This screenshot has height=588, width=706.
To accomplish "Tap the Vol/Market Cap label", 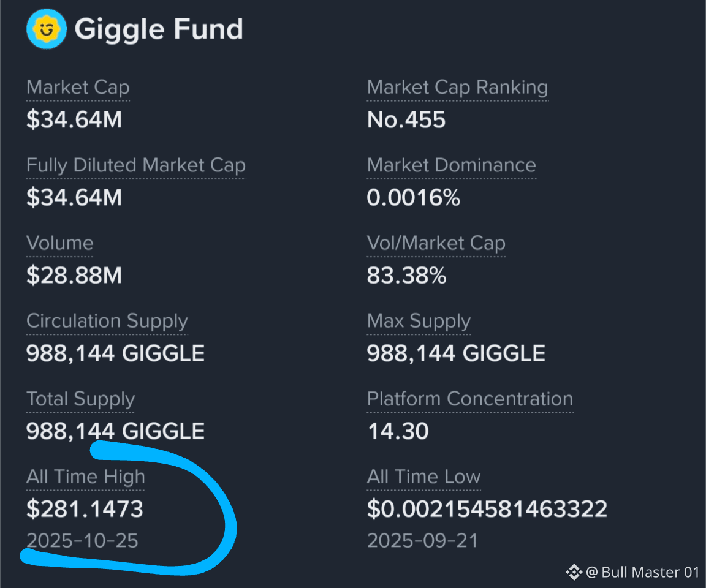I will [x=436, y=243].
